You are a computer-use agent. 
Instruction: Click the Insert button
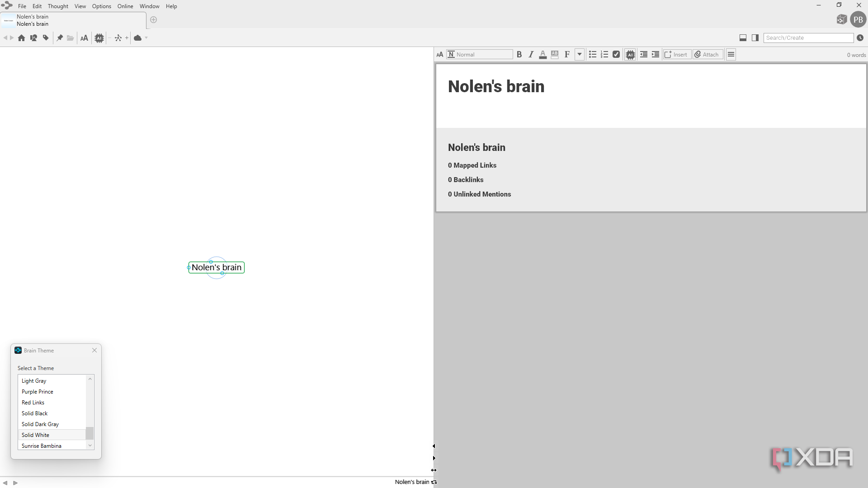[676, 55]
